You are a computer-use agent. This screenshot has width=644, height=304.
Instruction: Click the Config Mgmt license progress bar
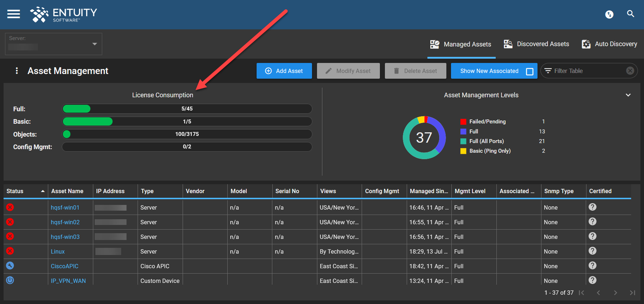coord(187,147)
